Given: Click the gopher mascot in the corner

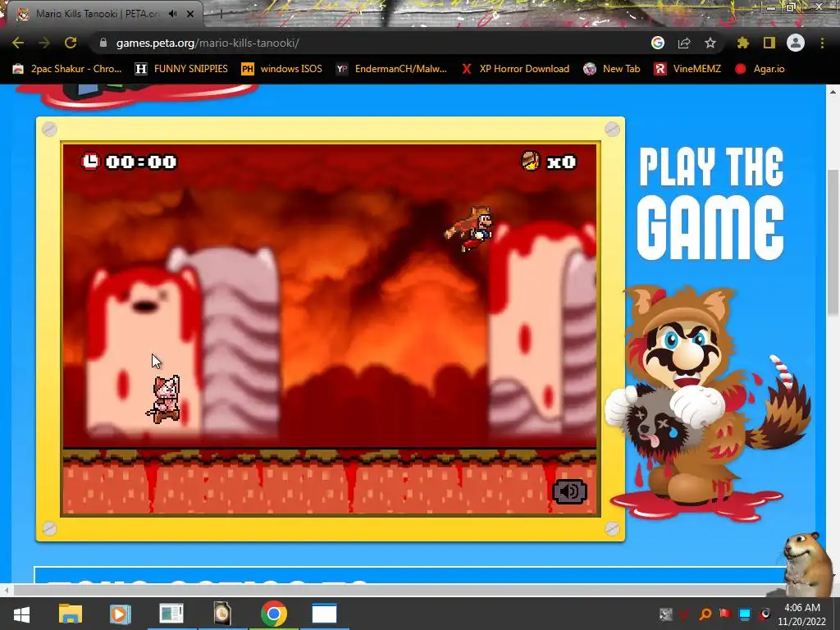Looking at the screenshot, I should 807,564.
